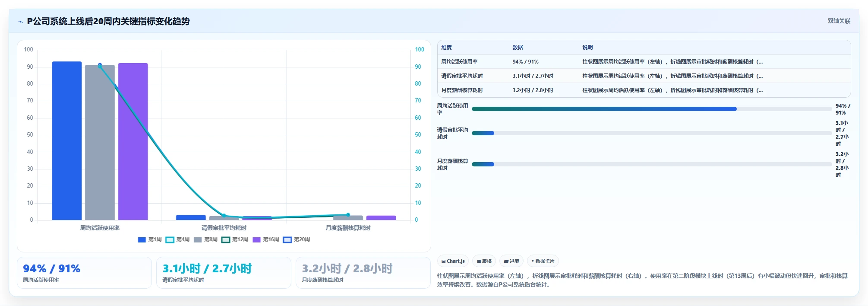The height and width of the screenshot is (306, 868).
Task: Click the 3.2小时 / 2.8小时 table cell
Action: click(x=533, y=90)
